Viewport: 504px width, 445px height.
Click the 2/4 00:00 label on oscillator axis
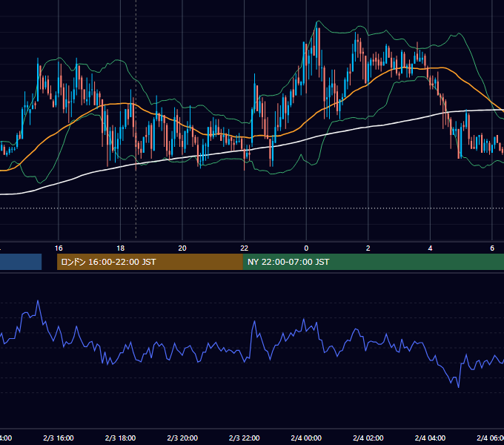[306, 438]
